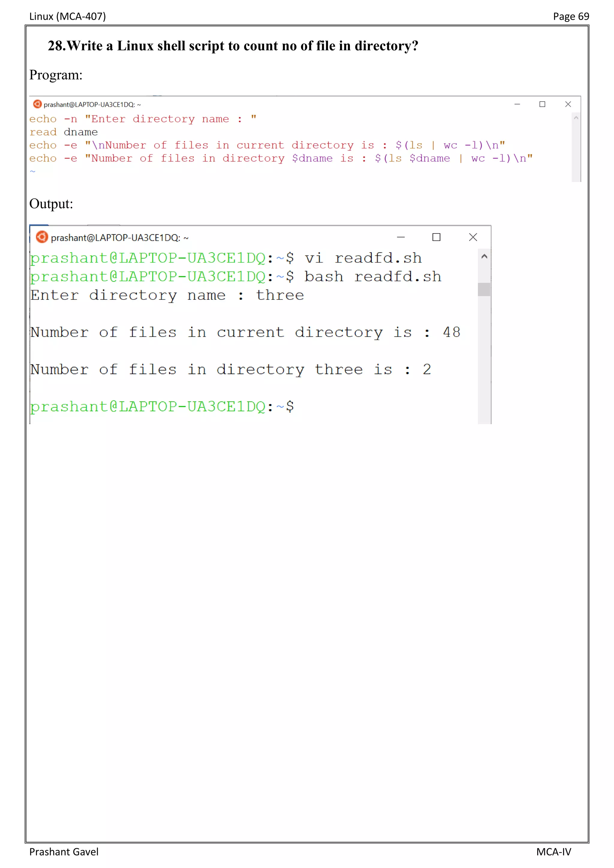This screenshot has height=868, width=614.
Task: Click the 'read dname' line in the script
Action: 64,132
